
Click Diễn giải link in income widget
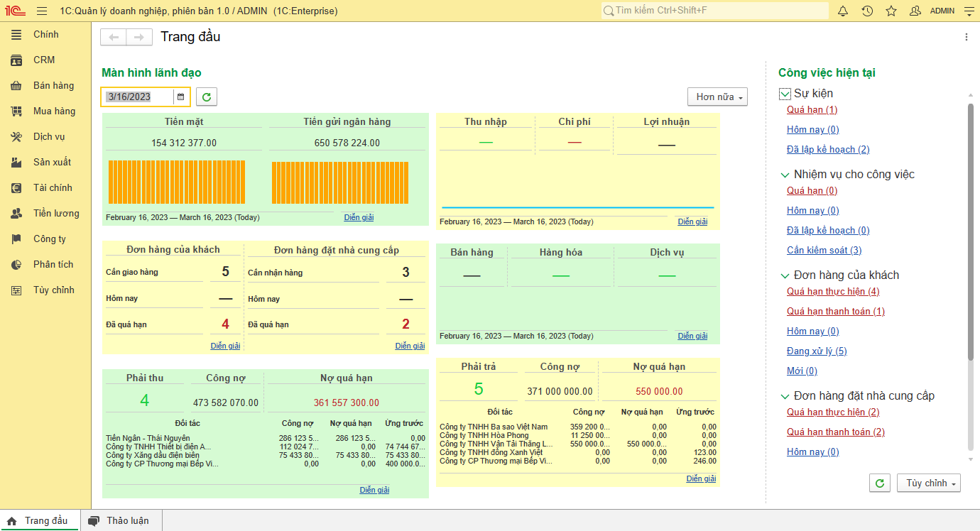pyautogui.click(x=692, y=221)
